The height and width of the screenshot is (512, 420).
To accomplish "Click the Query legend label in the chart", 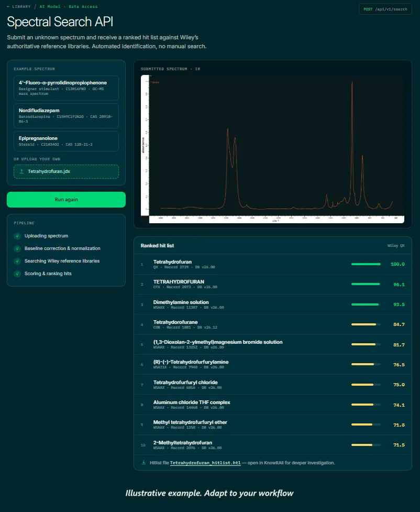I will 156,82.
